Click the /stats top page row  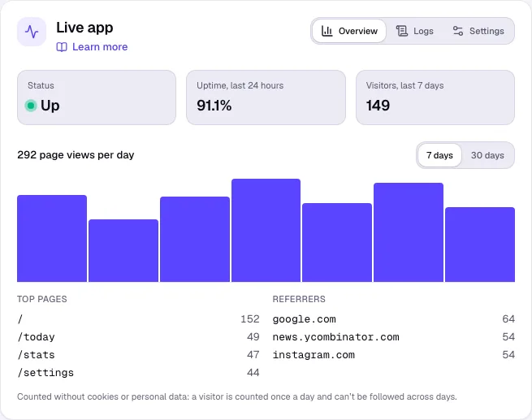click(x=138, y=355)
